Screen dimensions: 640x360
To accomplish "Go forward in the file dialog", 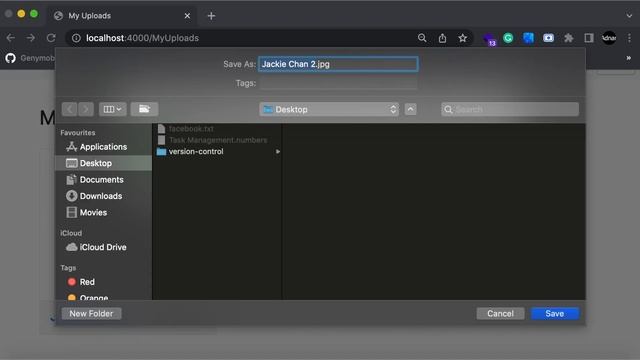I will coord(86,109).
